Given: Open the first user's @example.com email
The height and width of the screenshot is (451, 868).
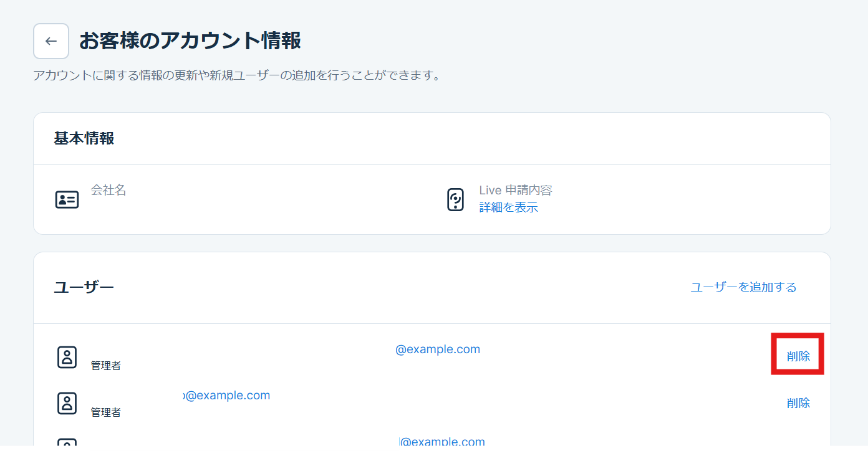Looking at the screenshot, I should point(437,349).
